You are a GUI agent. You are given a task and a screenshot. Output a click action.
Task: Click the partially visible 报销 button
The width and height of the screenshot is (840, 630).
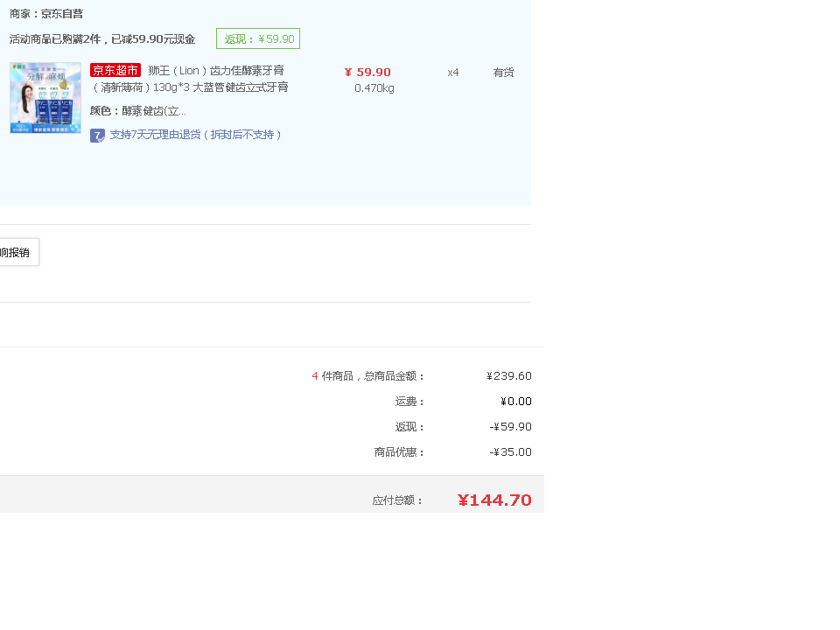pos(18,252)
